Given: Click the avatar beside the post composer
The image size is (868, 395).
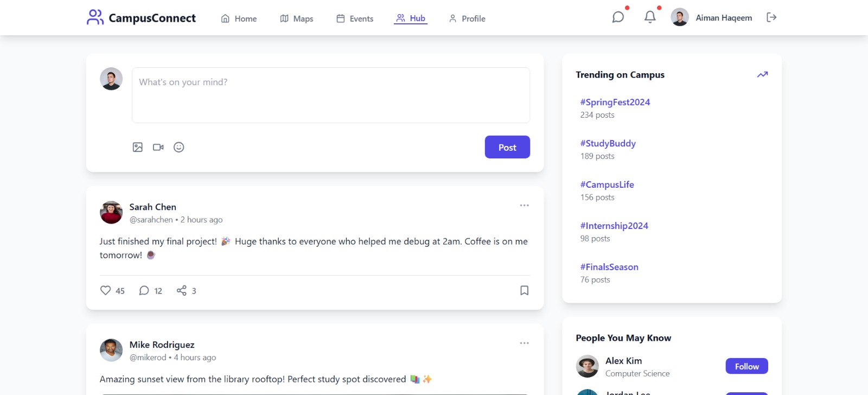Looking at the screenshot, I should click(x=111, y=79).
